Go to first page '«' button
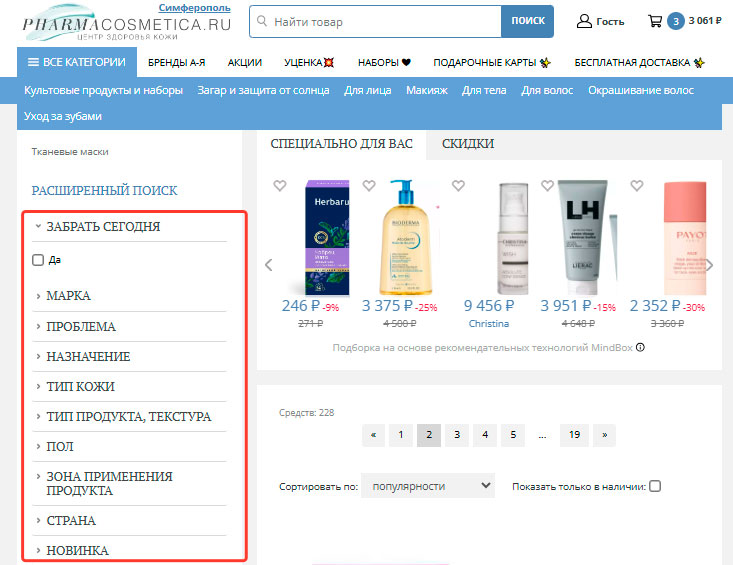Viewport: 733px width, 565px height. coord(374,435)
